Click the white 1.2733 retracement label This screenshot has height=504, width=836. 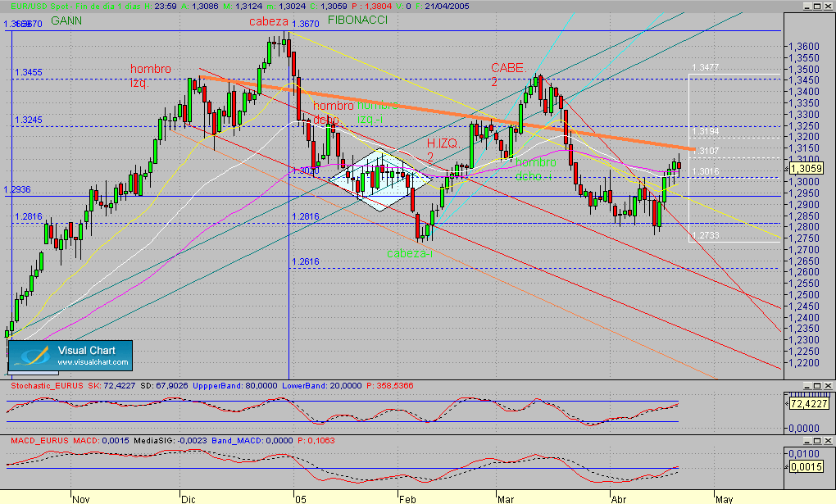[706, 236]
